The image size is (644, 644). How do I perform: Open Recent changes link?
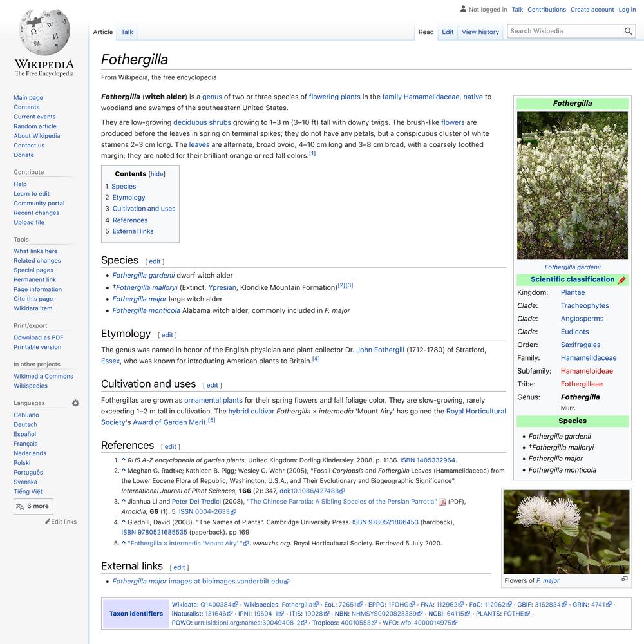coord(36,213)
